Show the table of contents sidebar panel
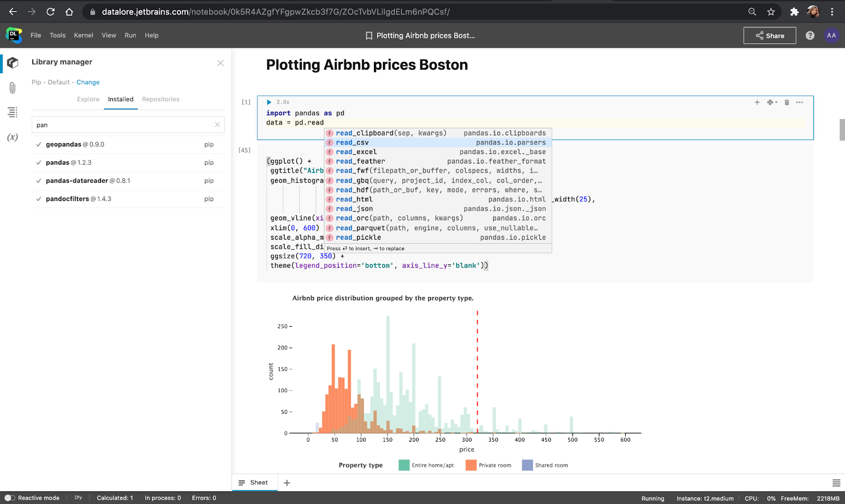 (13, 112)
